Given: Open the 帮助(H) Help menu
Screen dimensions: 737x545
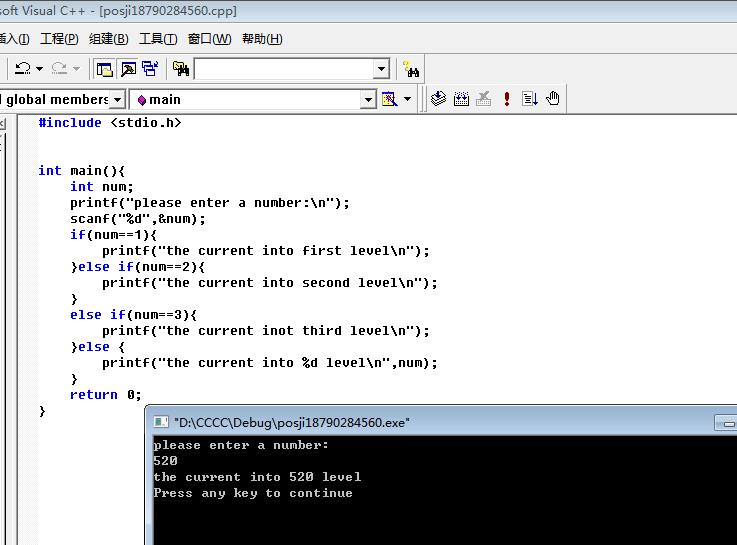Looking at the screenshot, I should [262, 39].
